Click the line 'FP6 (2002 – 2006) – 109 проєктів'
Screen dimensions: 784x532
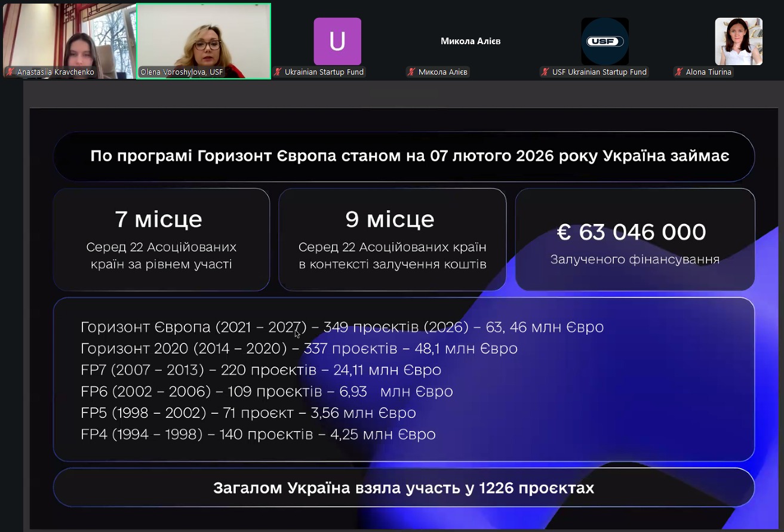(267, 392)
